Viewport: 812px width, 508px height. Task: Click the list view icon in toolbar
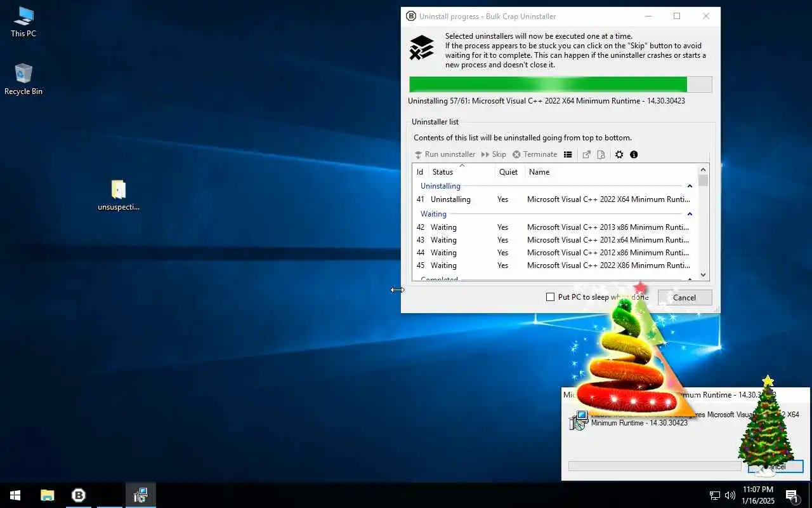568,154
